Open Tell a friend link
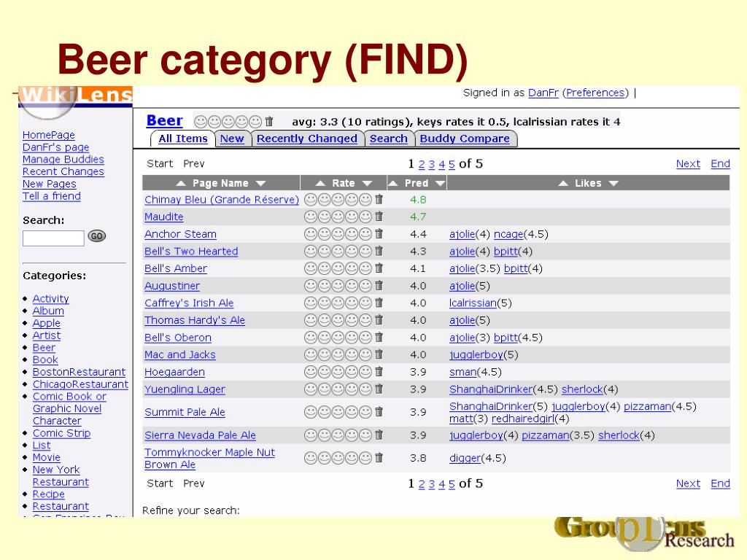The width and height of the screenshot is (747, 560). pos(52,196)
